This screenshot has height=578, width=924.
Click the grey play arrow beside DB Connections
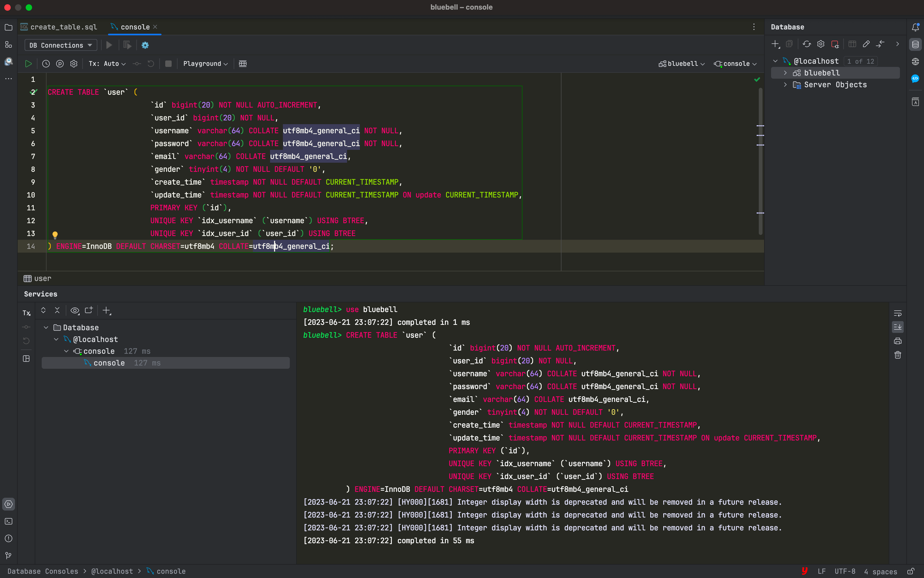109,45
